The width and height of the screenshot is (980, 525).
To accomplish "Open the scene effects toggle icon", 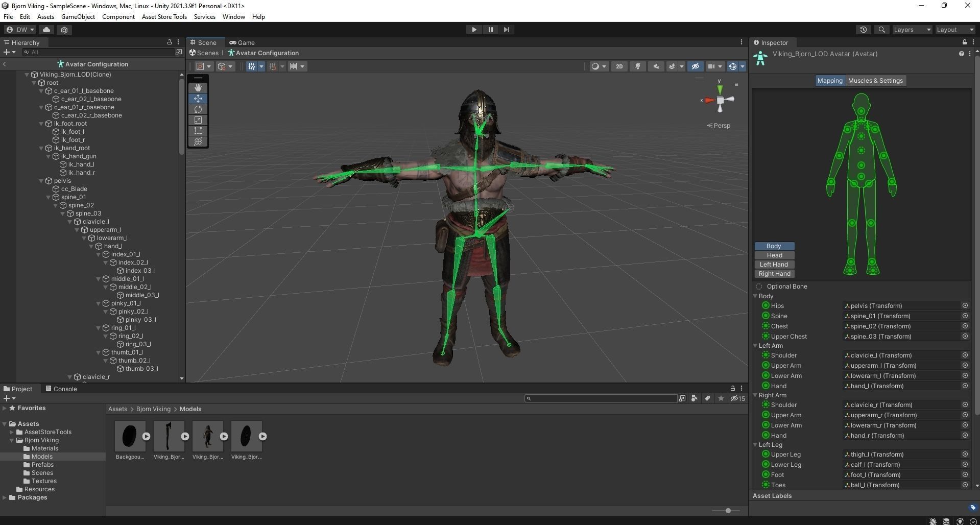I will 673,66.
